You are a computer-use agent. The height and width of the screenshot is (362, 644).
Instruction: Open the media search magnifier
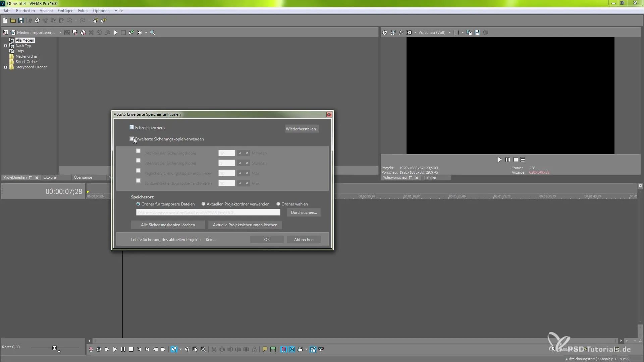(x=153, y=33)
